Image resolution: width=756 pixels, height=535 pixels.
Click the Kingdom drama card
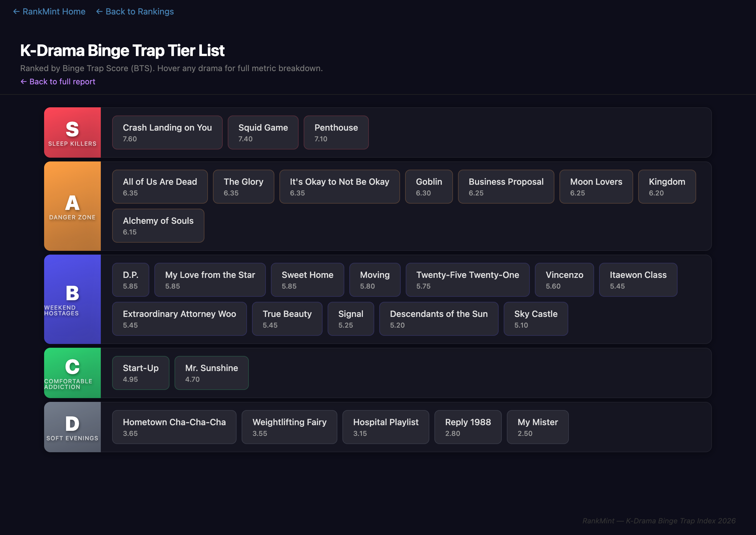[x=667, y=186]
